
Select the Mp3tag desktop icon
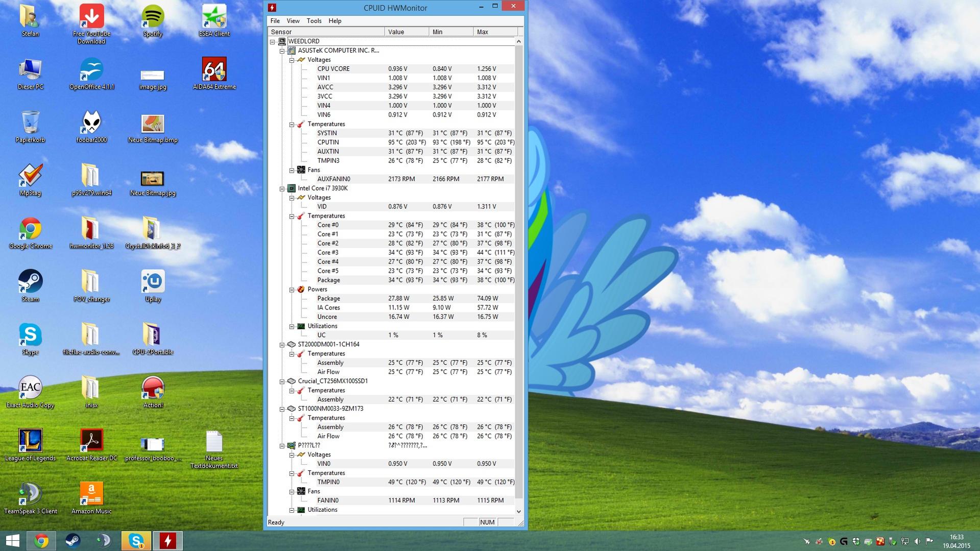[30, 180]
